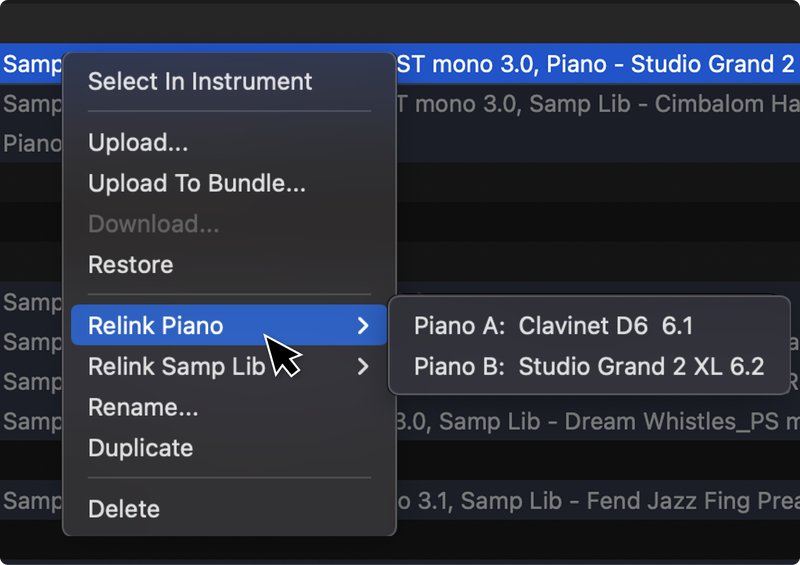This screenshot has width=800, height=565.
Task: Click the greyed-out Download... entry
Action: click(x=154, y=224)
